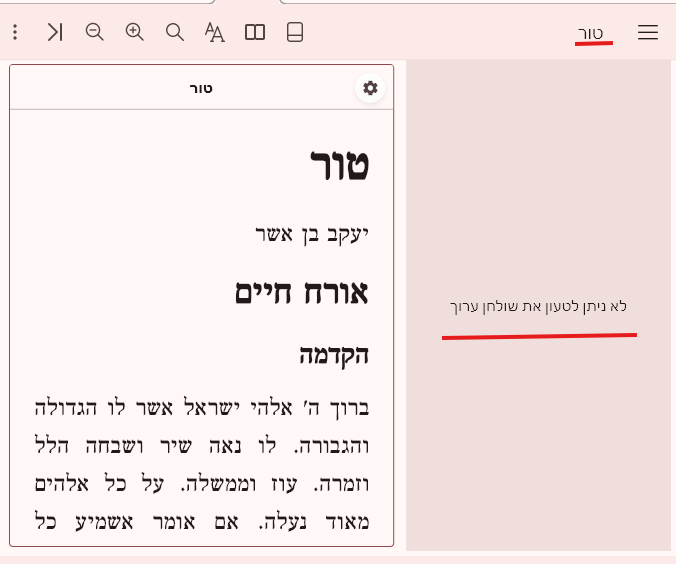This screenshot has width=676, height=564.
Task: Open the hamburger main menu
Action: pyautogui.click(x=648, y=32)
